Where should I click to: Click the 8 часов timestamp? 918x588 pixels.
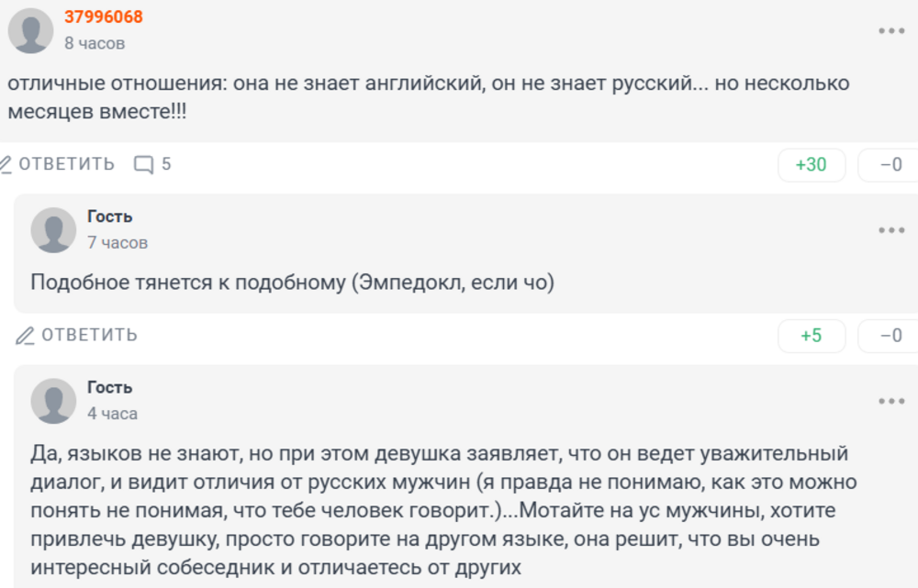point(95,43)
